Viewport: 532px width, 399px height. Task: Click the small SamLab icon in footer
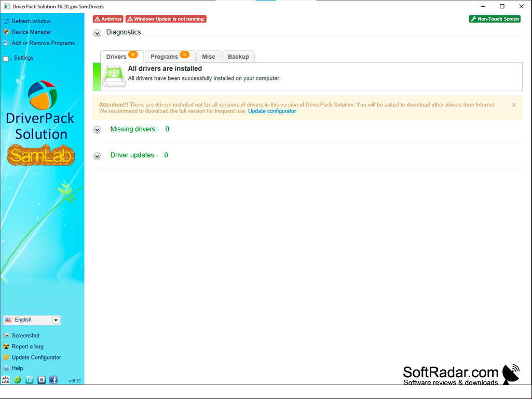[6, 380]
